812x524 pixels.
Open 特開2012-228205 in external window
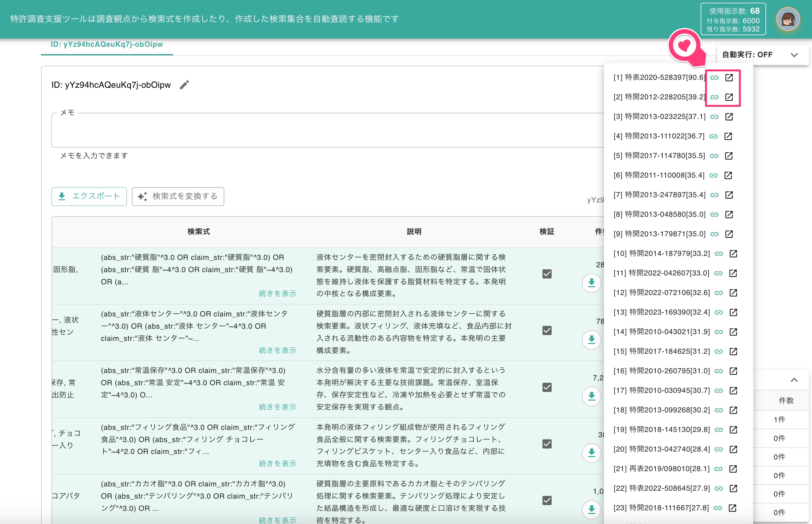click(729, 97)
